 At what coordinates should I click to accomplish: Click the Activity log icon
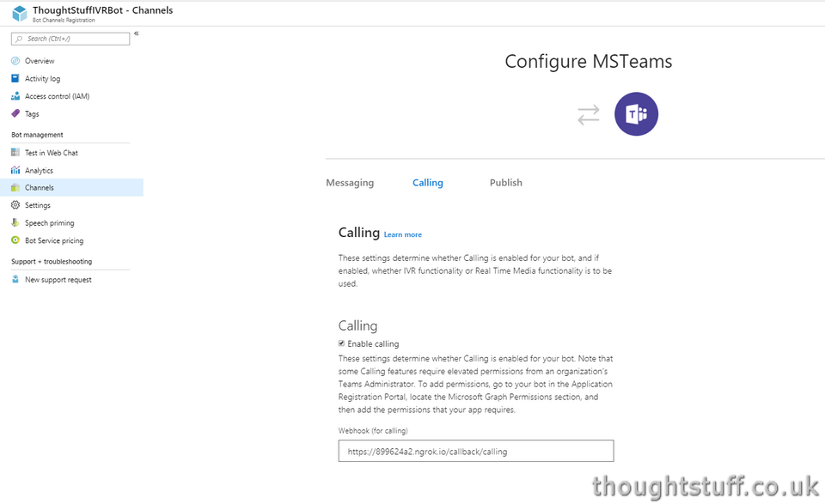pos(15,79)
